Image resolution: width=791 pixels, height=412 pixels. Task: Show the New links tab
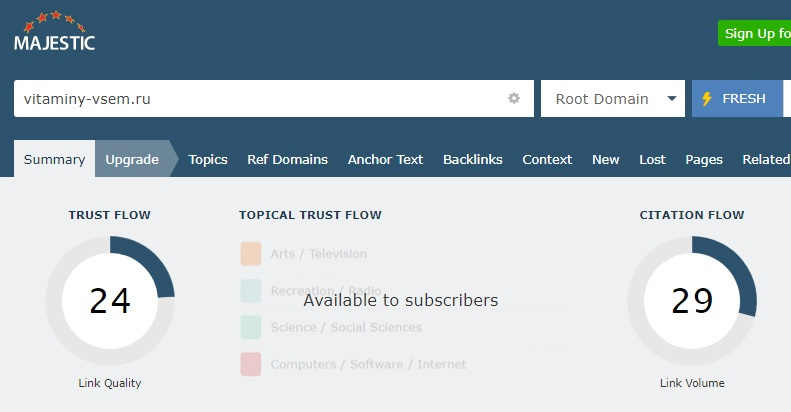tap(605, 159)
